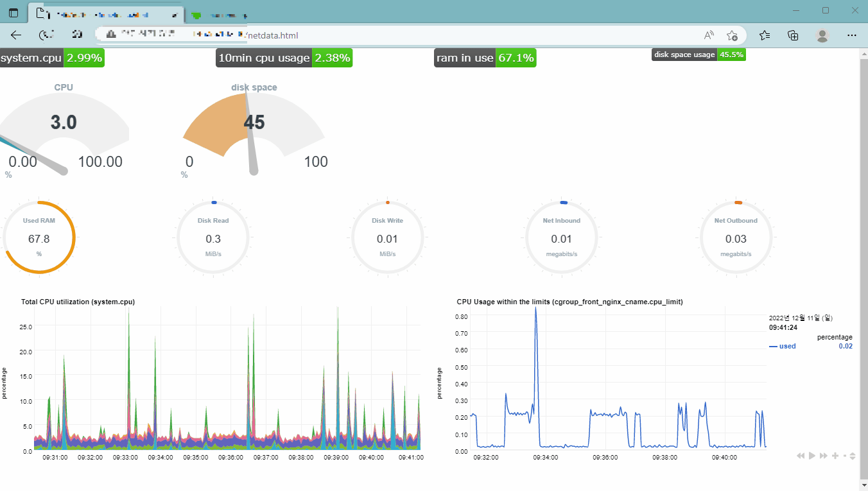Click the system.cpu 2.99% badge
The height and width of the screenshot is (491, 868).
click(51, 58)
